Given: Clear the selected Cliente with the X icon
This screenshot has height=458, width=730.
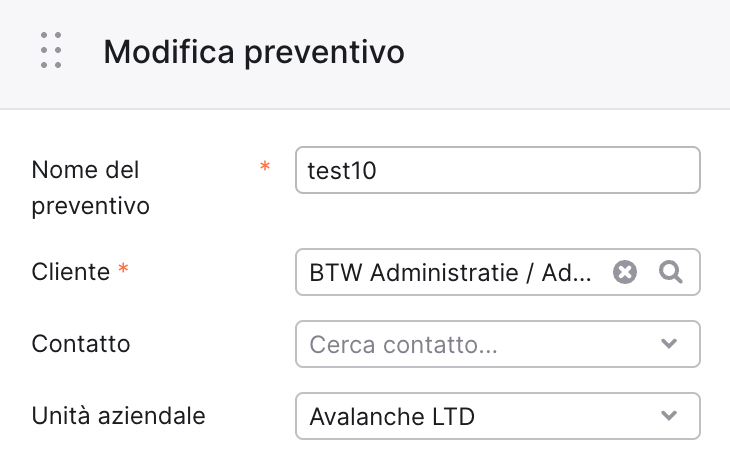Looking at the screenshot, I should click(x=625, y=272).
